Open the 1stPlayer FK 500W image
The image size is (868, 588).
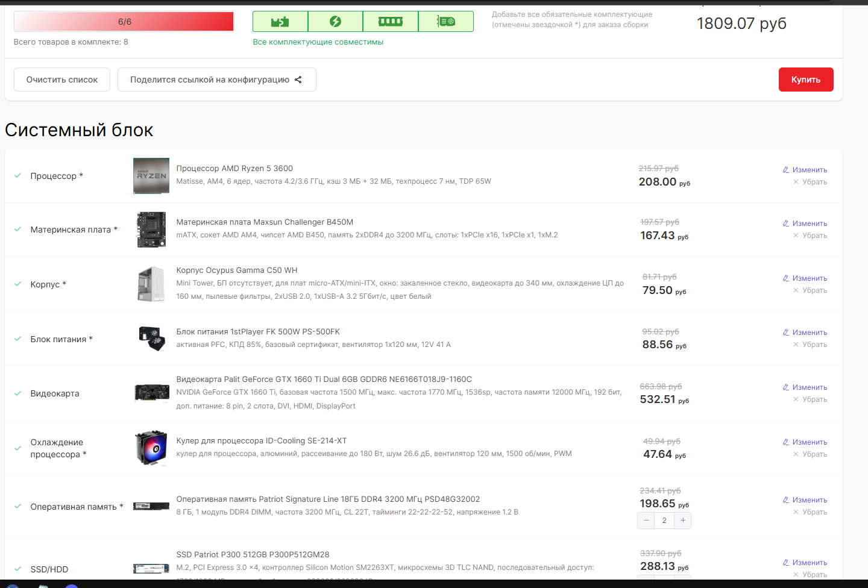[151, 339]
